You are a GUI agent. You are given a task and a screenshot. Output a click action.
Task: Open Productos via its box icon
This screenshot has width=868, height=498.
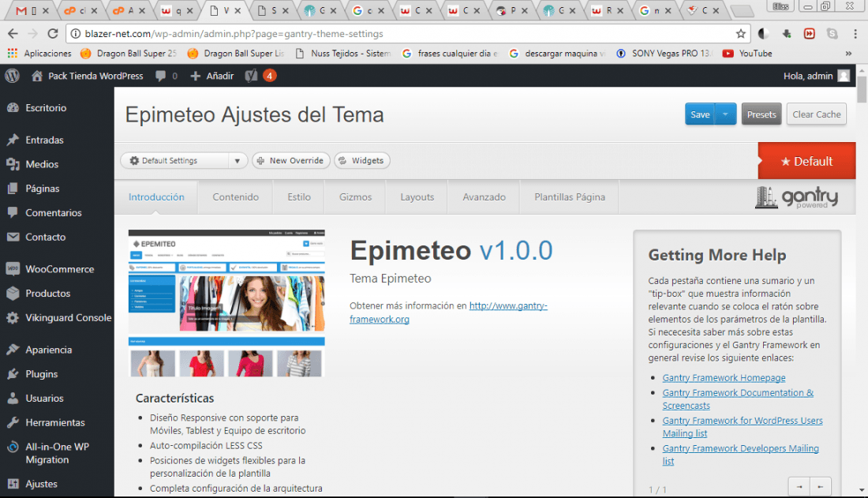tap(13, 294)
